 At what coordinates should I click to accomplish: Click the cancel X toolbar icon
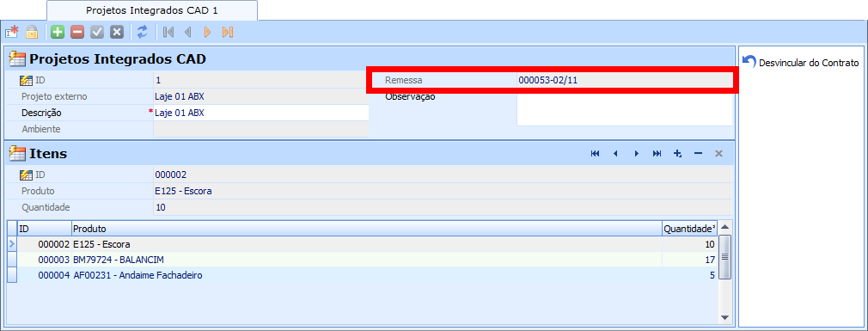click(116, 32)
